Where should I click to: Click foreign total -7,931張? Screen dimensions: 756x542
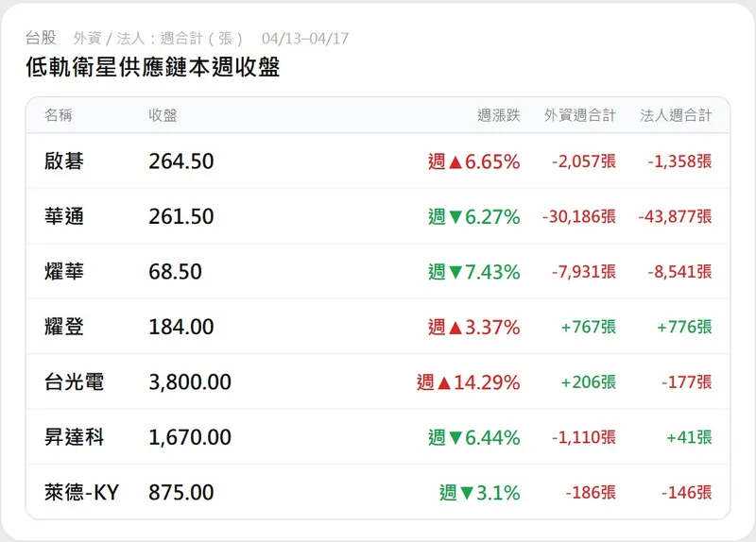(x=584, y=272)
